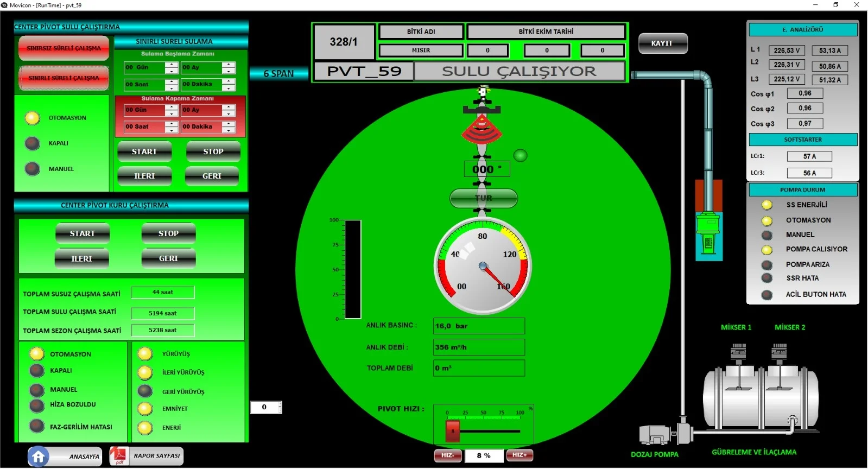Select MANUEL mode in sulu çalıştırma panel

point(33,169)
